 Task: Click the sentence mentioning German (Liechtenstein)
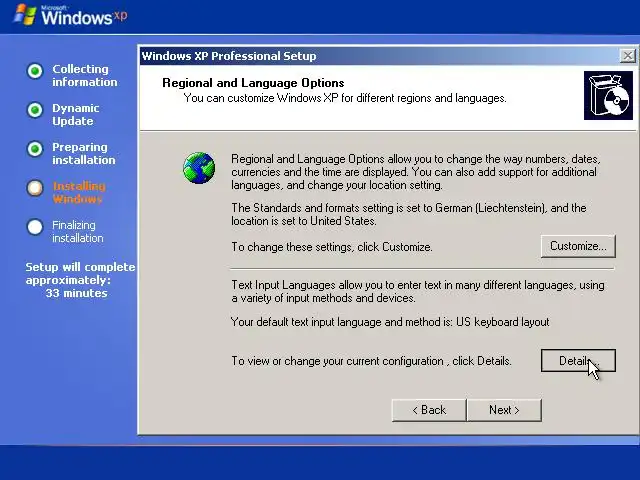pos(409,214)
